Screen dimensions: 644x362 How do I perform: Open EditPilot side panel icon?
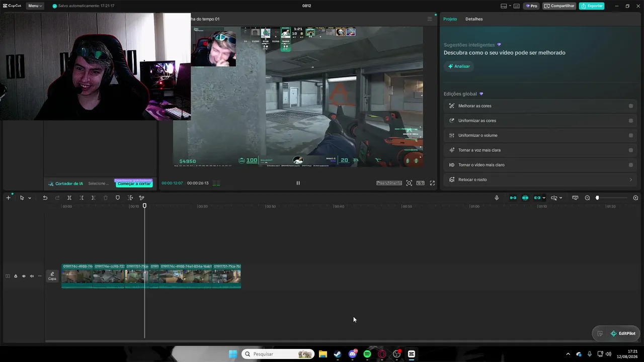[x=600, y=333]
